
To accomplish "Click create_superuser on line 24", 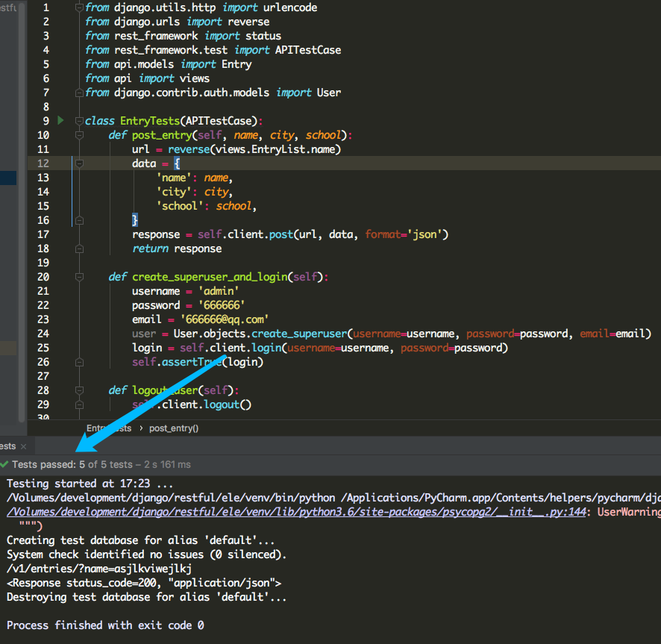I will click(x=299, y=334).
